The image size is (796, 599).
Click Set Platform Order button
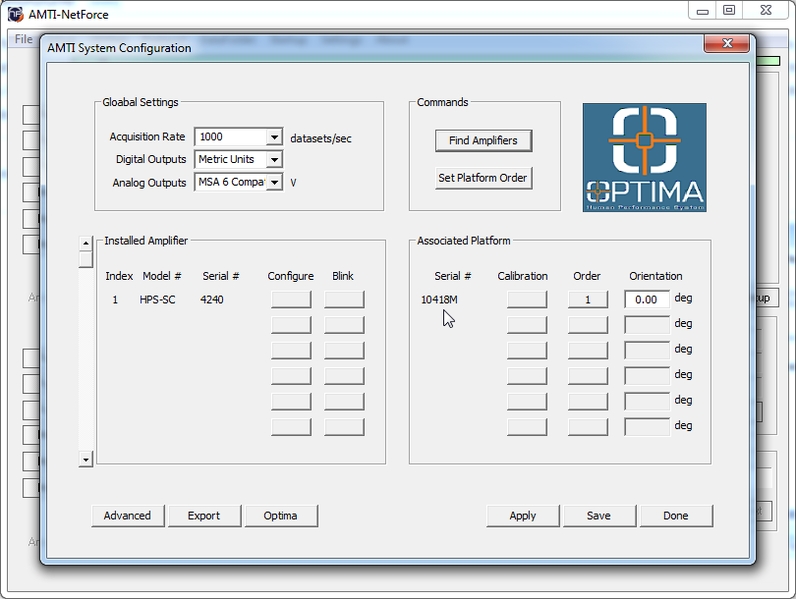483,178
